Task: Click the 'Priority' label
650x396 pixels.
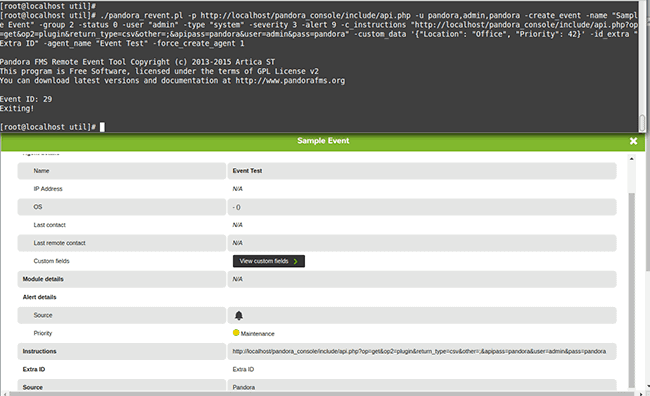Action: (x=43, y=333)
